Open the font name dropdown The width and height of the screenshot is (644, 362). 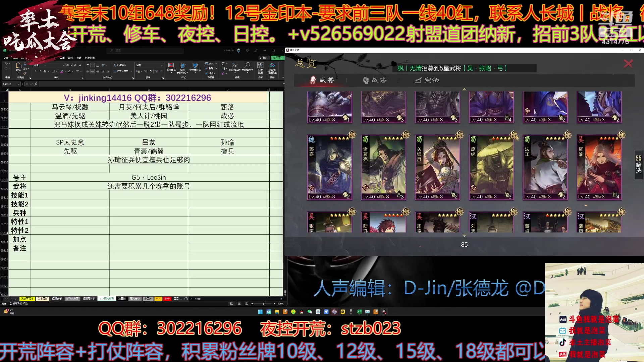point(63,65)
